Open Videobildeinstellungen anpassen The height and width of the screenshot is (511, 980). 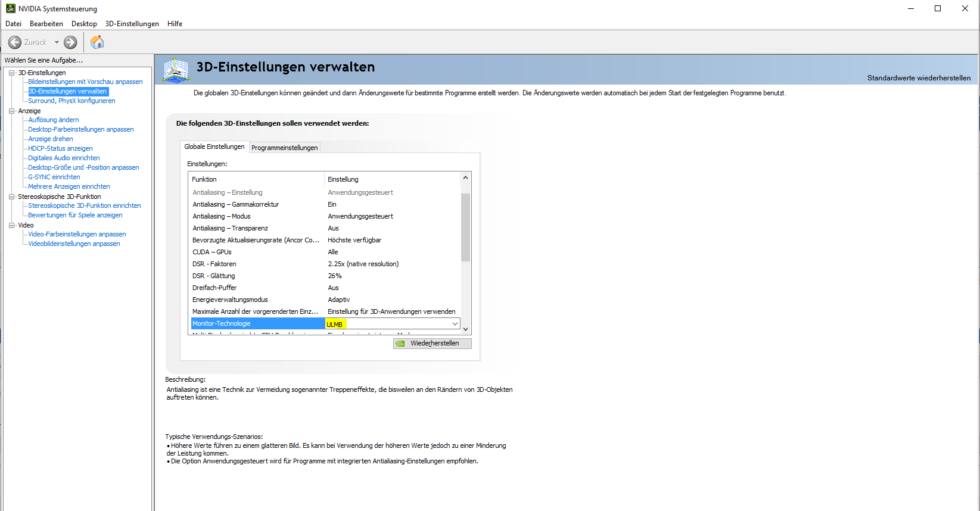(x=74, y=244)
